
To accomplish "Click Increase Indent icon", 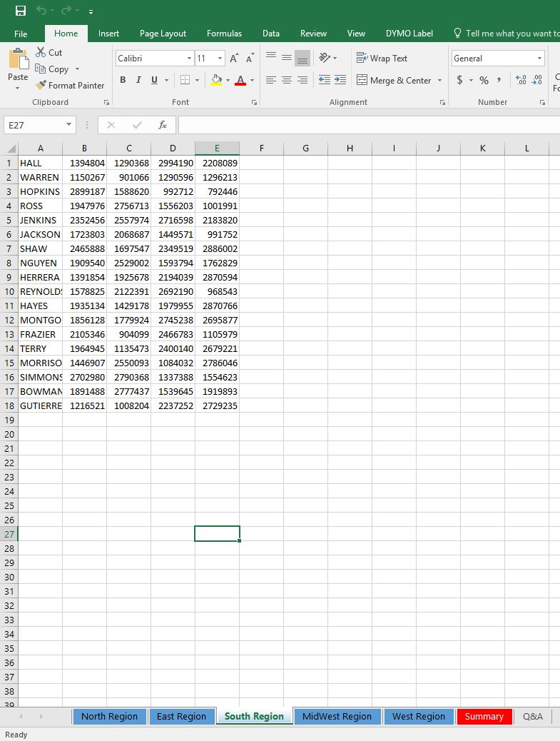I will (340, 80).
